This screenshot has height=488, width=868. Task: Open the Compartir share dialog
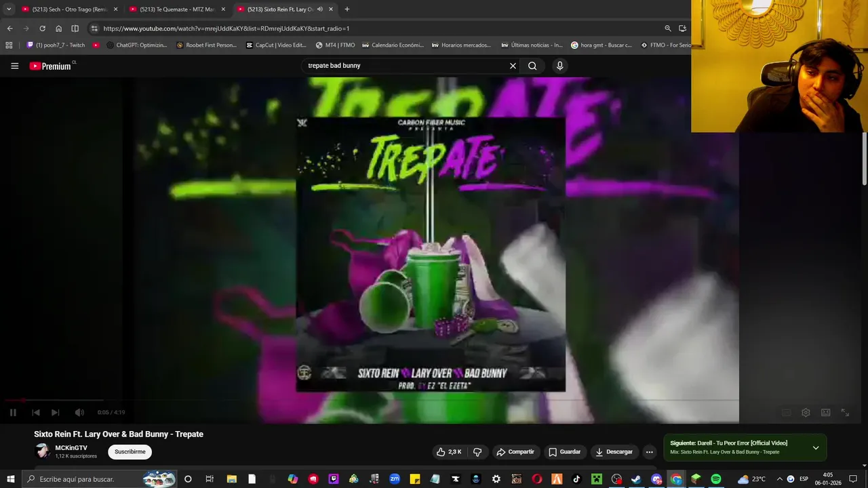(x=515, y=452)
